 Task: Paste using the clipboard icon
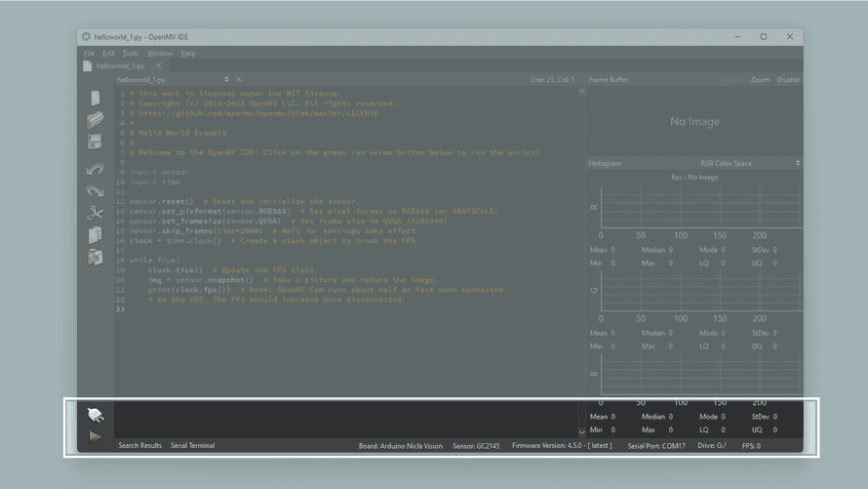tap(95, 258)
